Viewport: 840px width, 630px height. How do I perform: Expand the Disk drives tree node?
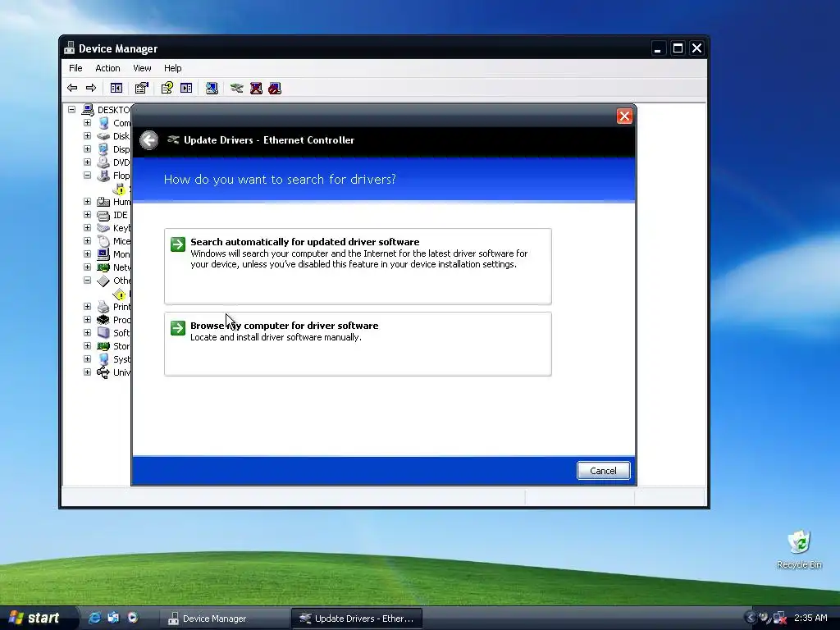pos(87,135)
